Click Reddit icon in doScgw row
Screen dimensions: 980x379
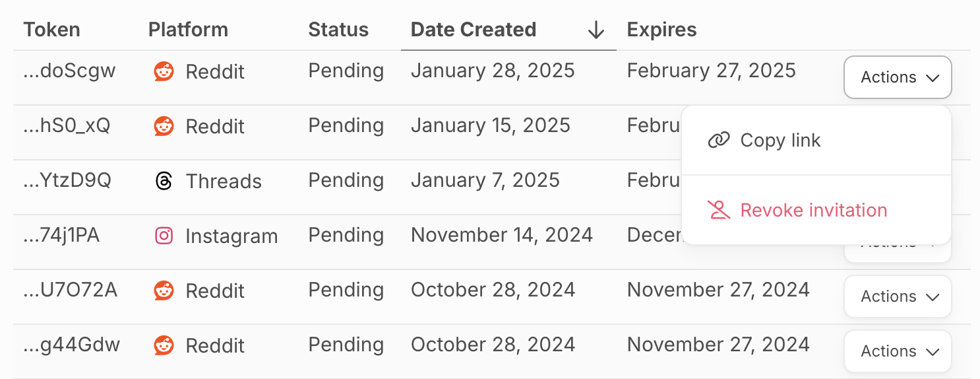164,71
